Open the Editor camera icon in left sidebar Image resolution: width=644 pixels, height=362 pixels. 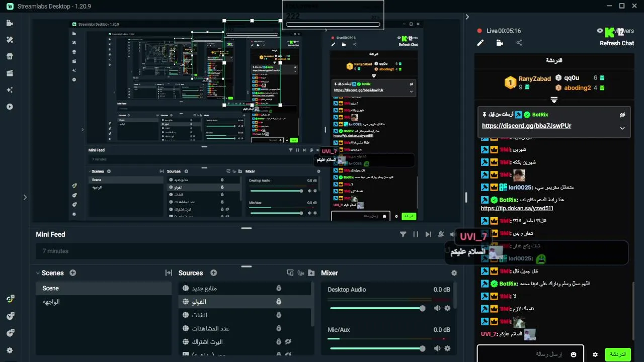pos(10,23)
